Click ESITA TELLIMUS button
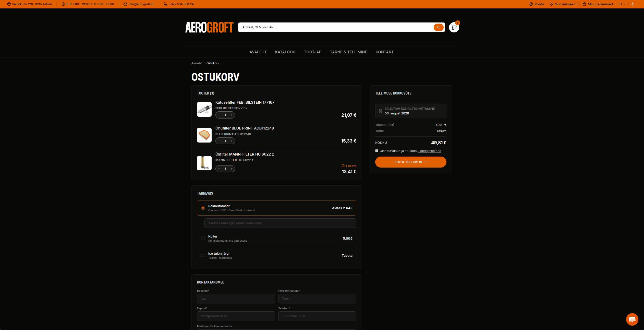The height and width of the screenshot is (330, 644). pos(411,162)
